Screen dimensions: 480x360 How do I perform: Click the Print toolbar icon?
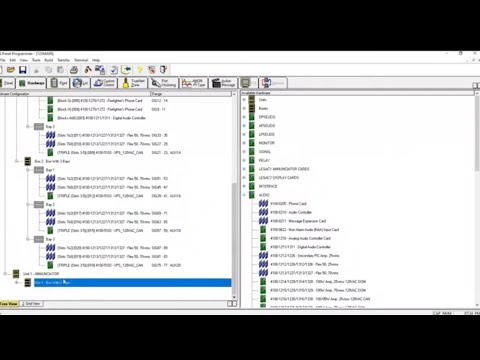(x=74, y=70)
